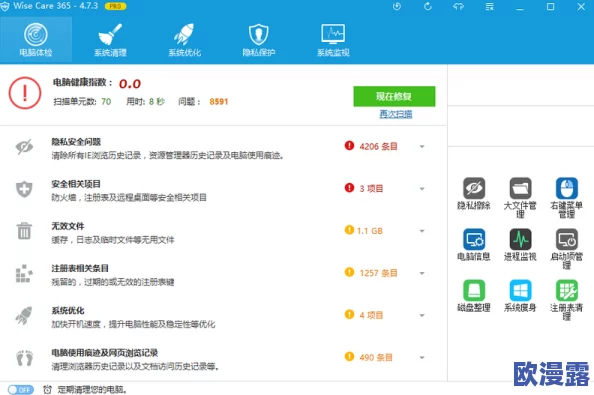Open the 注册表清理 tool
Viewport: 594px width, 395px height.
point(566,300)
